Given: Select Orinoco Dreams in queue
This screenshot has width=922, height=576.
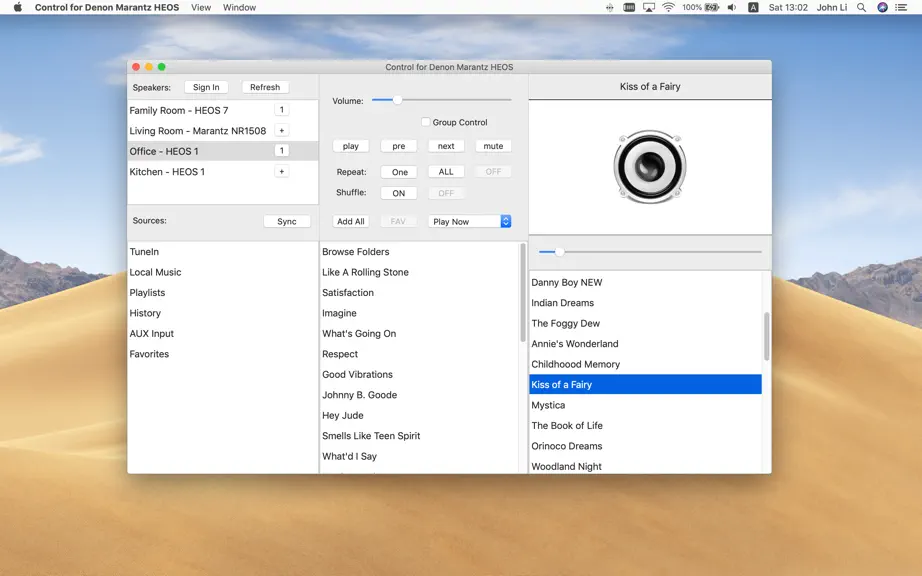Looking at the screenshot, I should coord(646,446).
